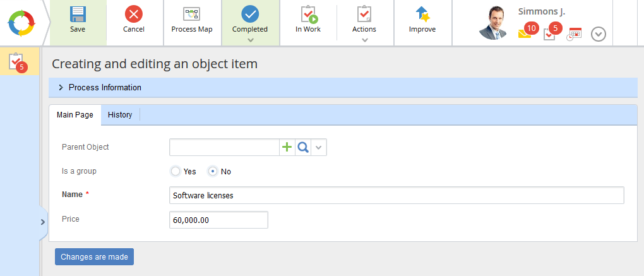Click the green plus to add Parent Object
644x276 pixels.
(x=287, y=147)
